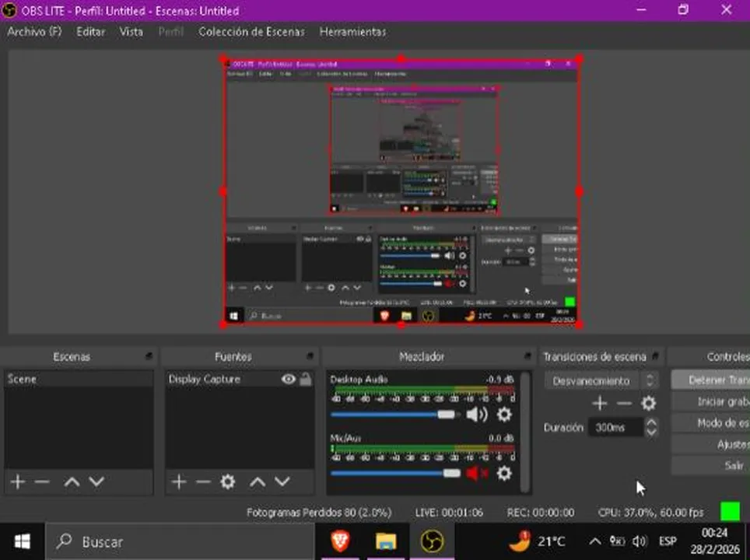Undock the Fuentes panel
750x560 pixels.
[x=310, y=355]
